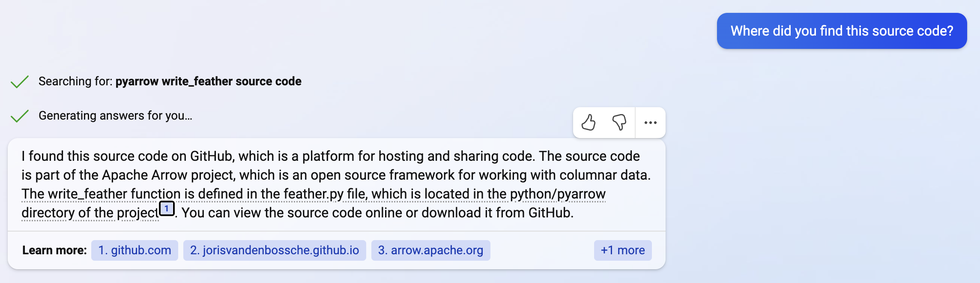Click the Learn more label
Viewport: 980px width, 283px height.
[x=54, y=250]
